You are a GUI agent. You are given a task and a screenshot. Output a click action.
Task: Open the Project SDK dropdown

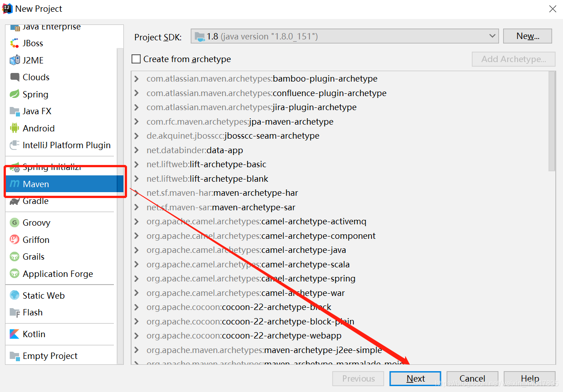coord(345,36)
